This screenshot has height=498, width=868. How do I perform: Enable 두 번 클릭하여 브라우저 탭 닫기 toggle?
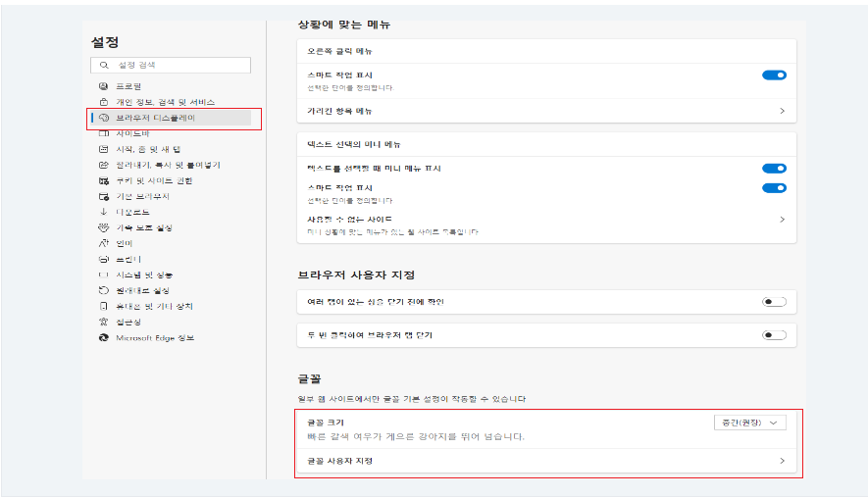click(774, 335)
